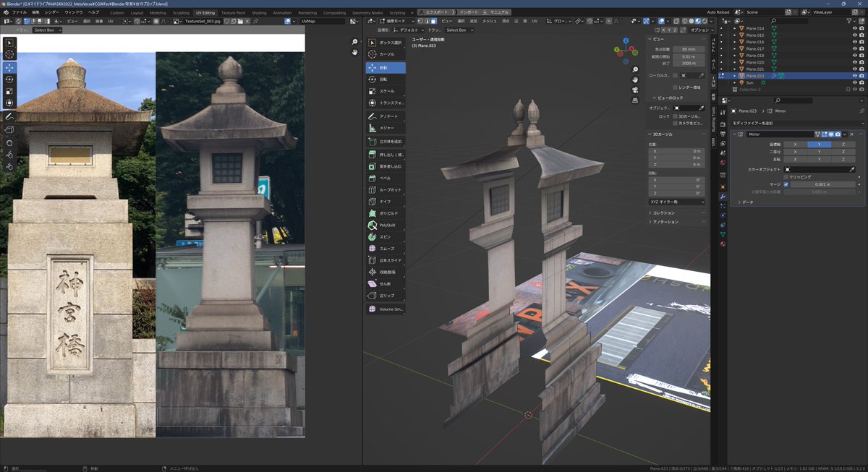Hide Plane.018 in the outliner

coord(854,55)
